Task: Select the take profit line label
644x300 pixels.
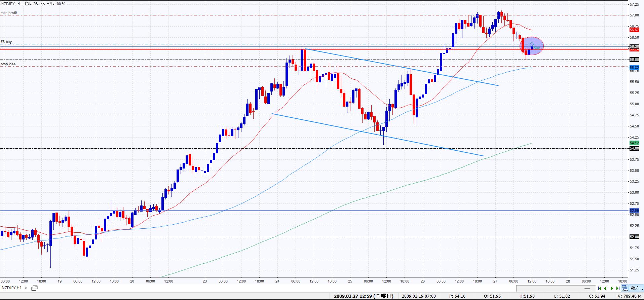Action: (9, 13)
